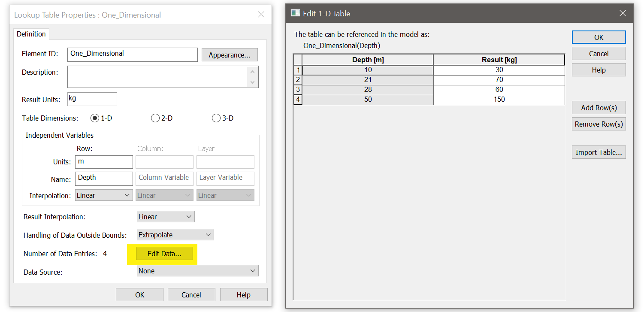Open the Column Interpolation dropdown

(165, 195)
